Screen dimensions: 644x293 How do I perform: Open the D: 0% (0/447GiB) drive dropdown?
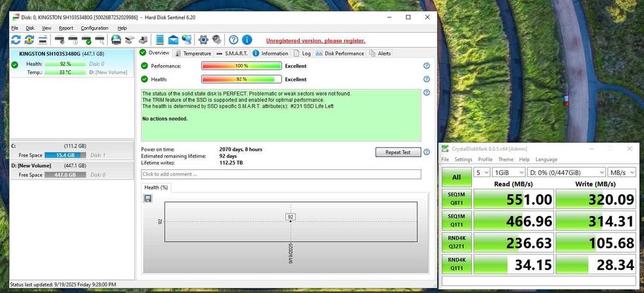coord(567,172)
